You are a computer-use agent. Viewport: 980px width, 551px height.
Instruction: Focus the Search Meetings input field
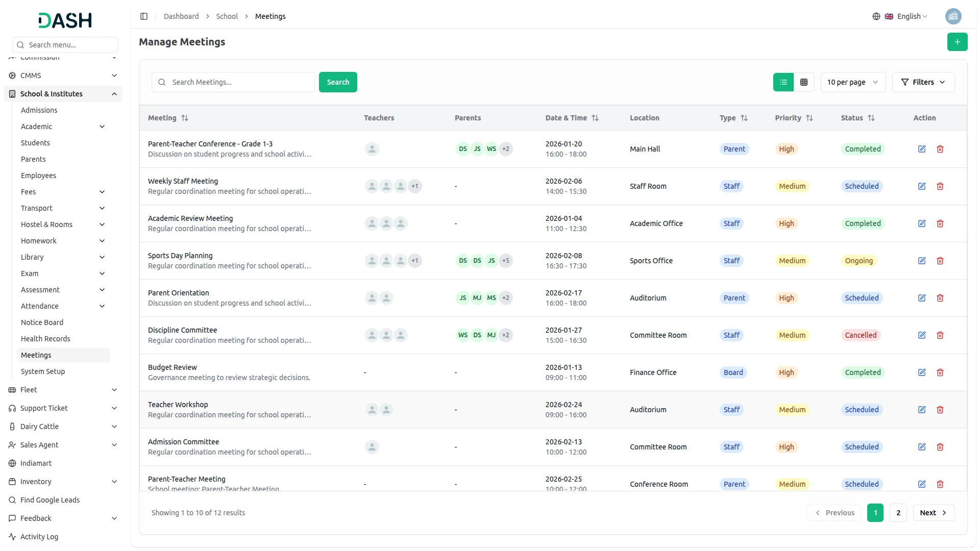tap(240, 82)
